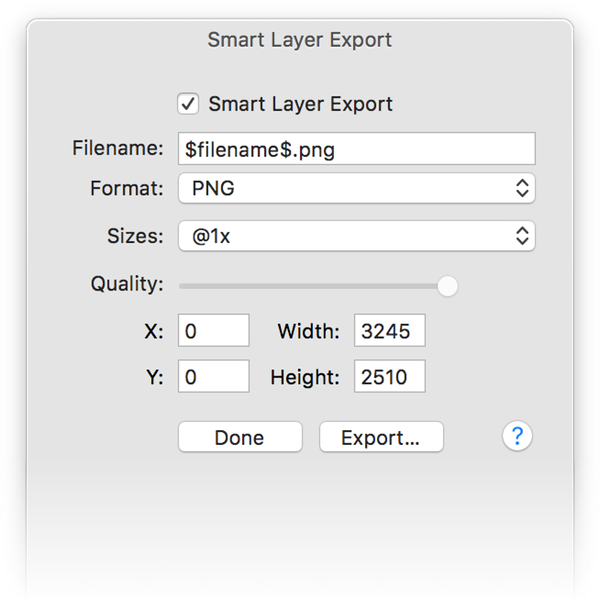Click the Export… button
This screenshot has height=598, width=600.
pyautogui.click(x=380, y=437)
